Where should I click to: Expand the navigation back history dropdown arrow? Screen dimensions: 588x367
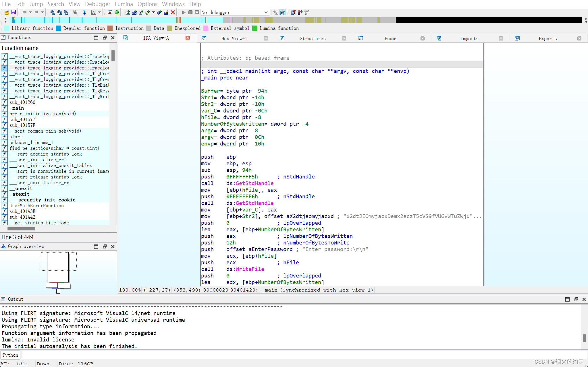pyautogui.click(x=30, y=12)
